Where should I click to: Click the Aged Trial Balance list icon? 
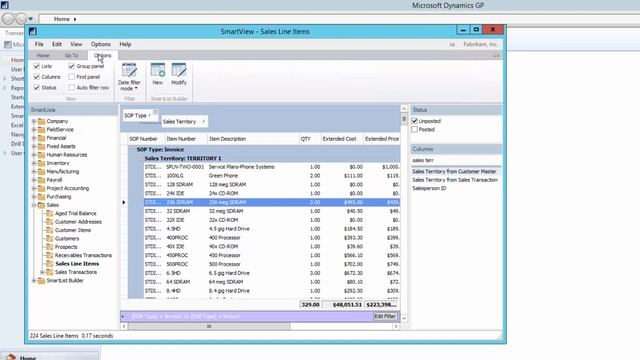point(50,213)
